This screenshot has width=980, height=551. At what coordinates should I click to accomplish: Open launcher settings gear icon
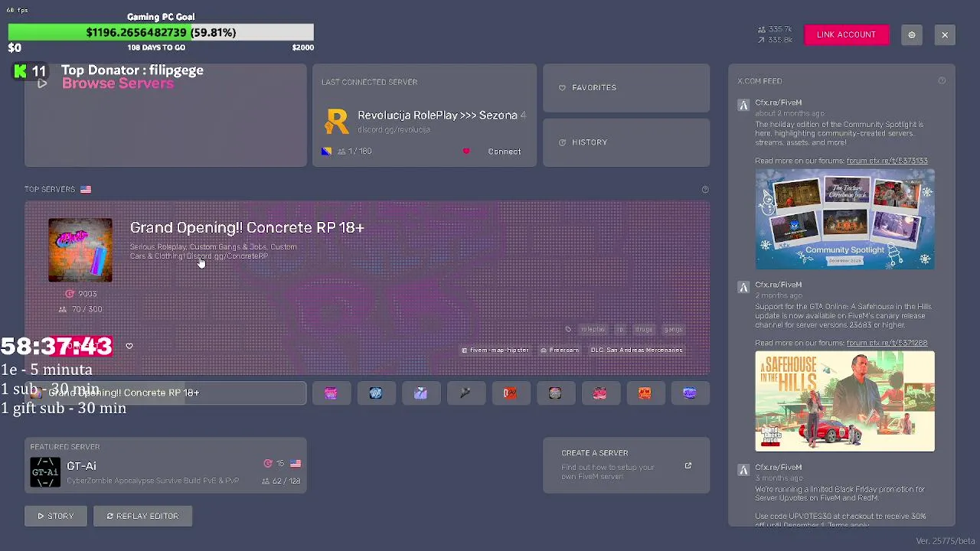click(911, 34)
